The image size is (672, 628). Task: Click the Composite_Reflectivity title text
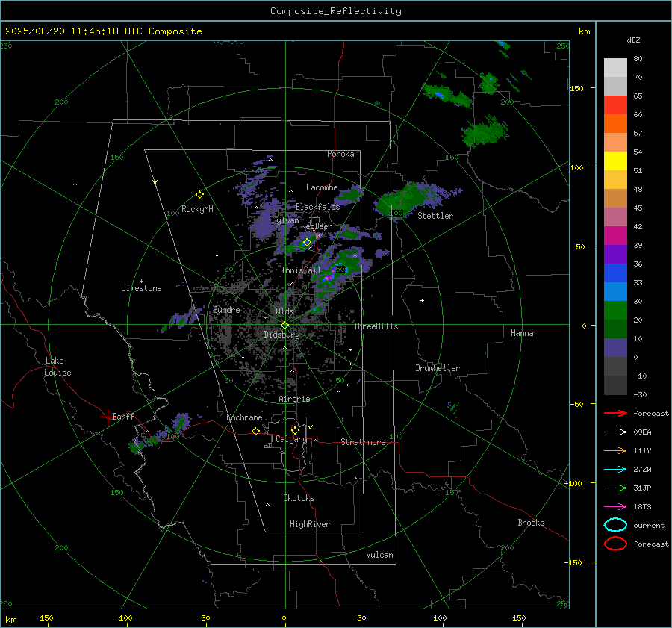tap(336, 11)
